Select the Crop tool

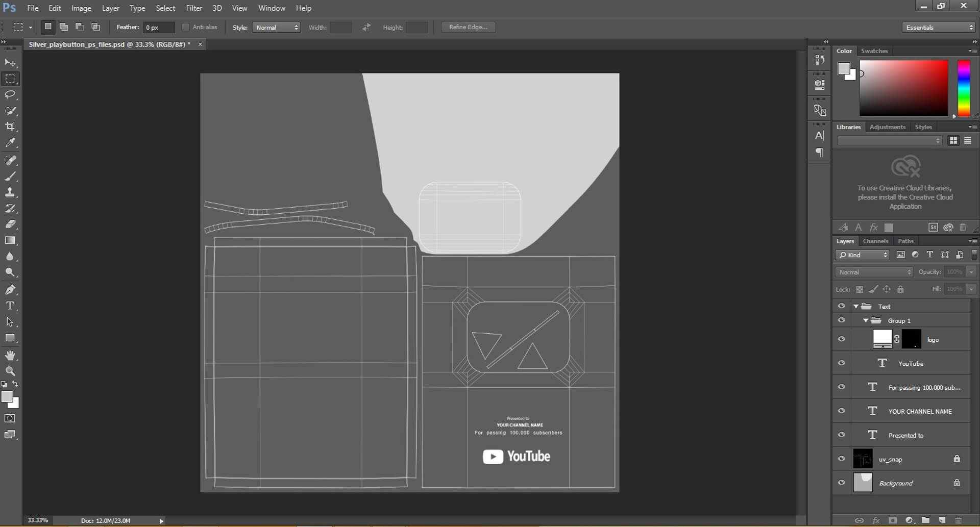click(10, 127)
